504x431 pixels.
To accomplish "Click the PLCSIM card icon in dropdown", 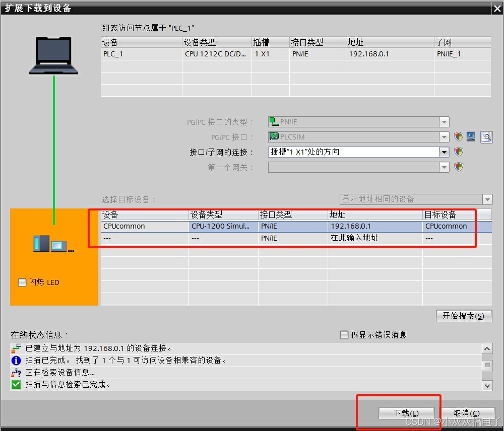I will [274, 136].
